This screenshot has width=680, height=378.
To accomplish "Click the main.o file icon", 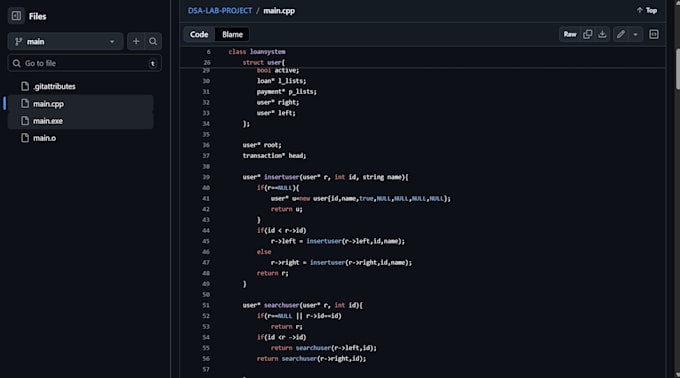I will coord(25,138).
